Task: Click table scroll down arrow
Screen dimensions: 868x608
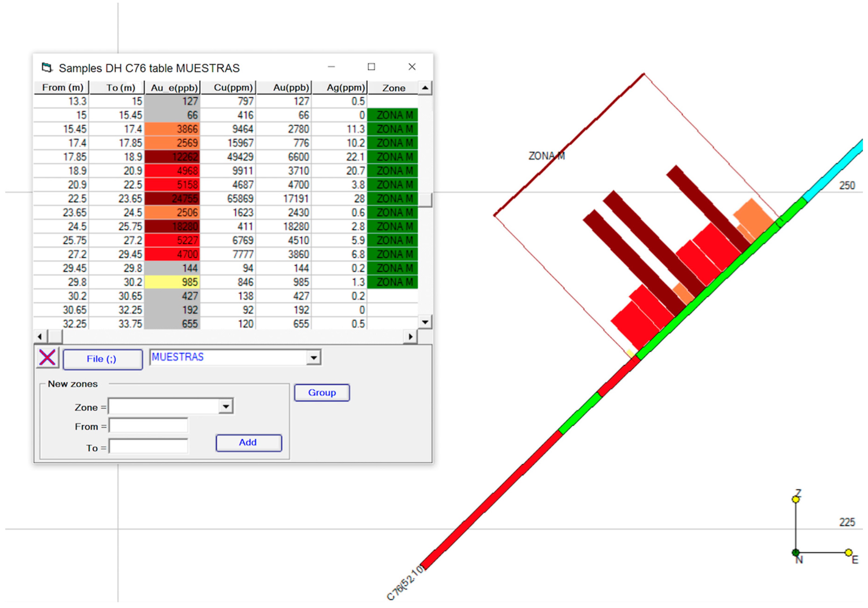Action: point(425,322)
